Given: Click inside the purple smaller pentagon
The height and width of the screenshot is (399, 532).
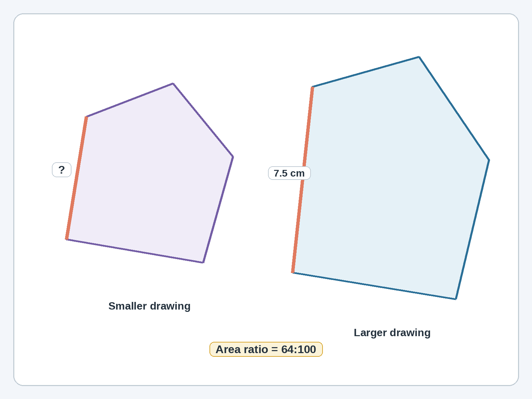Looking at the screenshot, I should pos(150,176).
